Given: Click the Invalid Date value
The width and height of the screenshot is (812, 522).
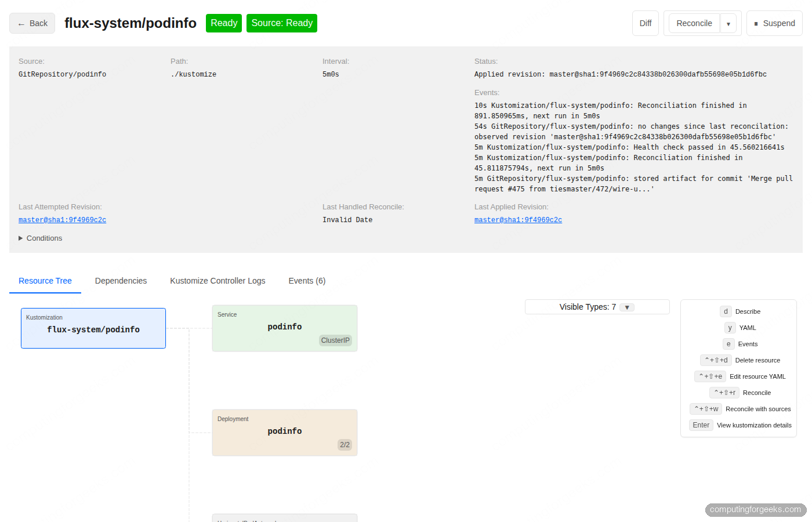Looking at the screenshot, I should (x=347, y=220).
